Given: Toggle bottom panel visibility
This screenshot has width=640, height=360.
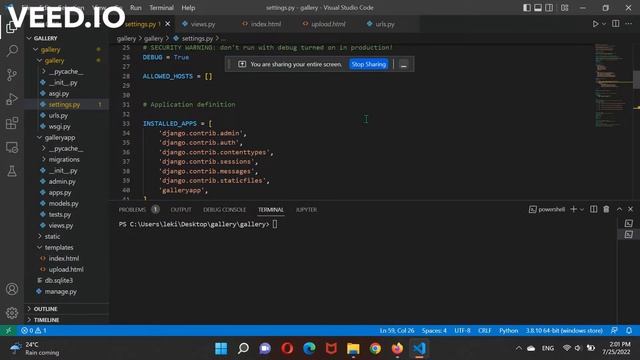Looking at the screenshot, I should [538, 8].
